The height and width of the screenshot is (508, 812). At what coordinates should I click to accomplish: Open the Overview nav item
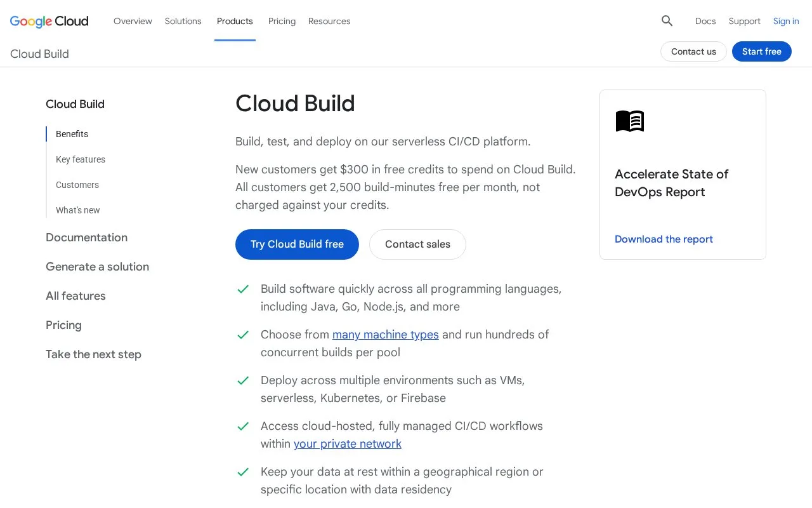point(133,21)
